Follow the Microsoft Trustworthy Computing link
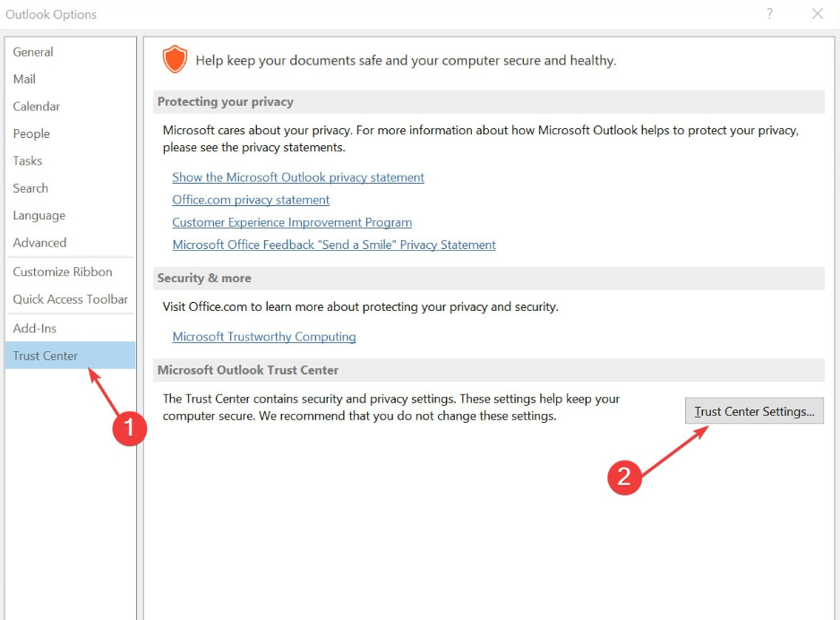 pyautogui.click(x=264, y=337)
